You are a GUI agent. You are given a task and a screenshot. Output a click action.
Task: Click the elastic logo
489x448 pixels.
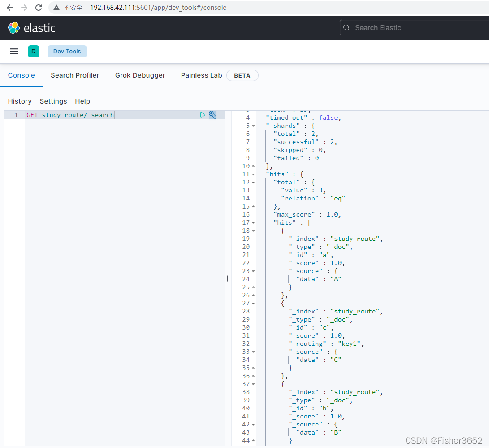click(31, 28)
